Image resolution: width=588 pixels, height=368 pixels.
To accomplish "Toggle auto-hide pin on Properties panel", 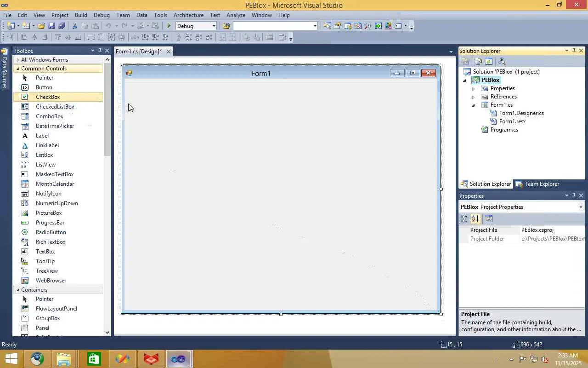I will point(574,195).
